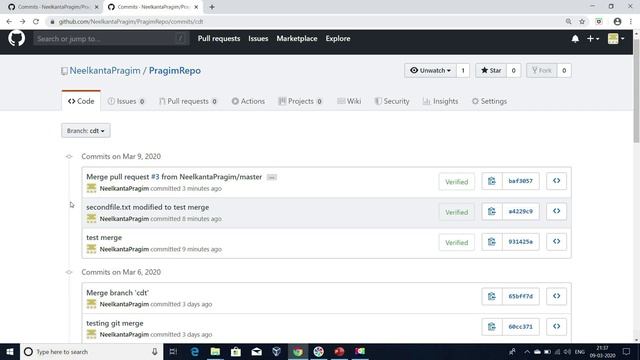Switch to the Issues tab
Image resolution: width=640 pixels, height=360 pixels.
(x=126, y=101)
